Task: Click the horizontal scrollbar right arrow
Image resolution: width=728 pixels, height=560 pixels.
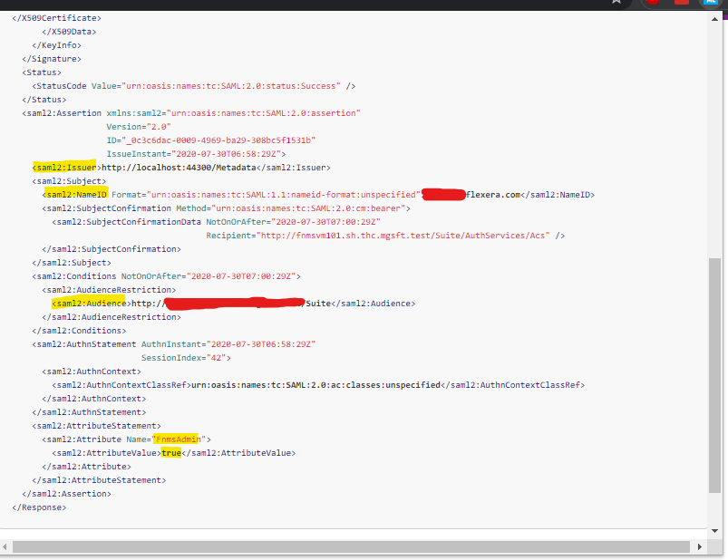Action: pyautogui.click(x=704, y=546)
